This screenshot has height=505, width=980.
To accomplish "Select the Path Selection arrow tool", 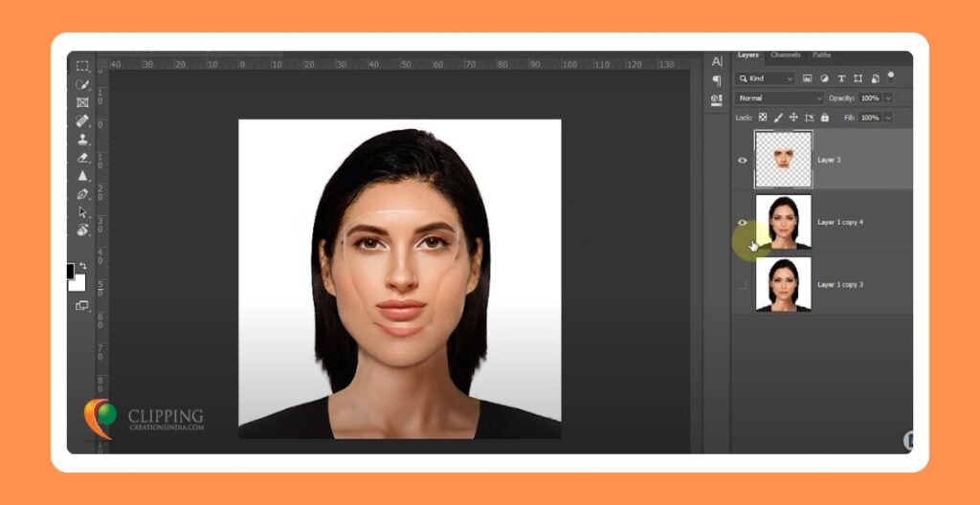I will pyautogui.click(x=82, y=212).
